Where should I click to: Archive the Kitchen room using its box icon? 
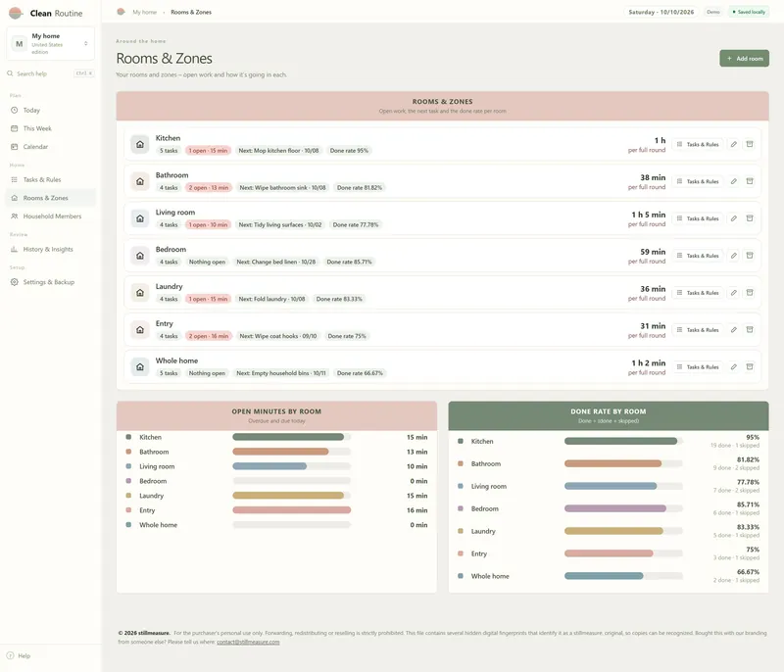[750, 144]
